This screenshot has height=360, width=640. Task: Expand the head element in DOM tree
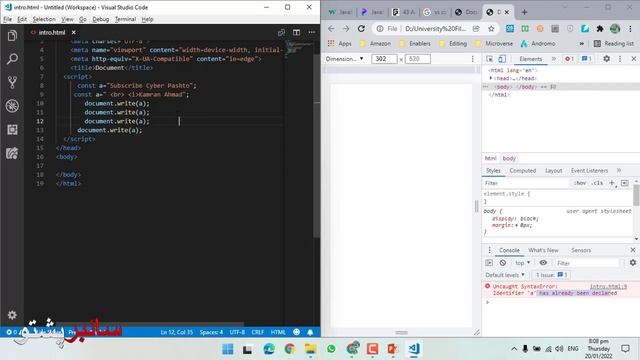click(x=491, y=78)
